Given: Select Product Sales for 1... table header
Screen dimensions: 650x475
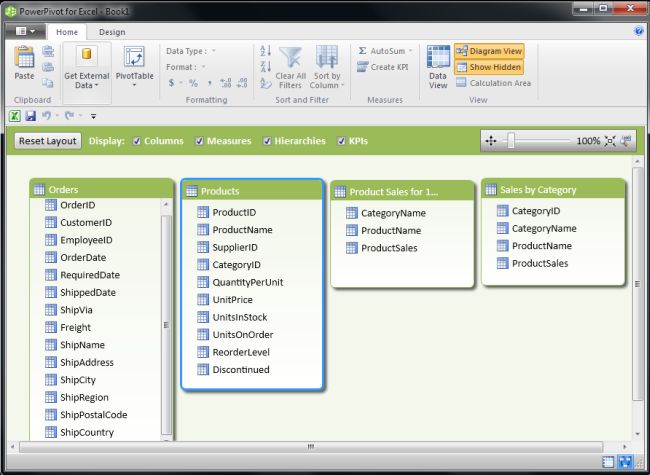Looking at the screenshot, I should [403, 191].
